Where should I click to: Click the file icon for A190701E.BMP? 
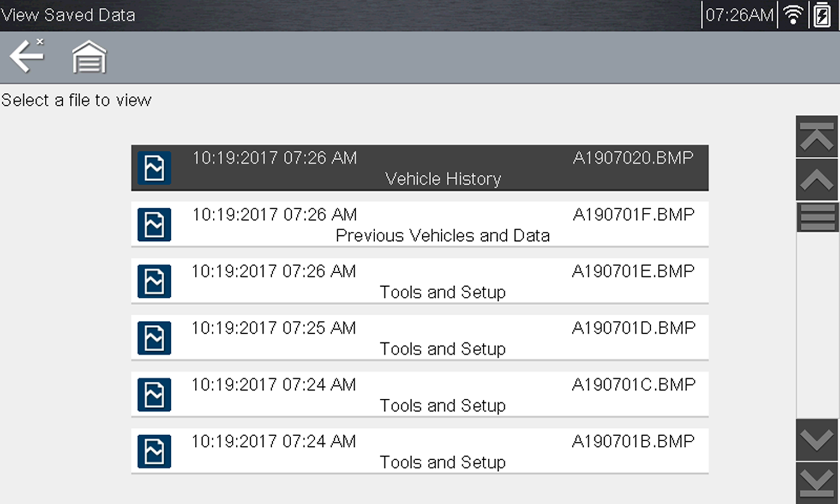click(x=154, y=281)
